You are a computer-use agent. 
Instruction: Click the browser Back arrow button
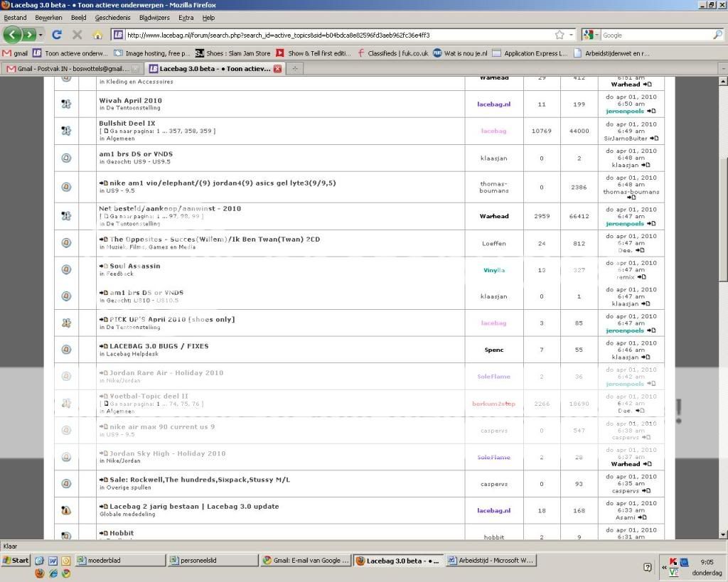point(13,35)
